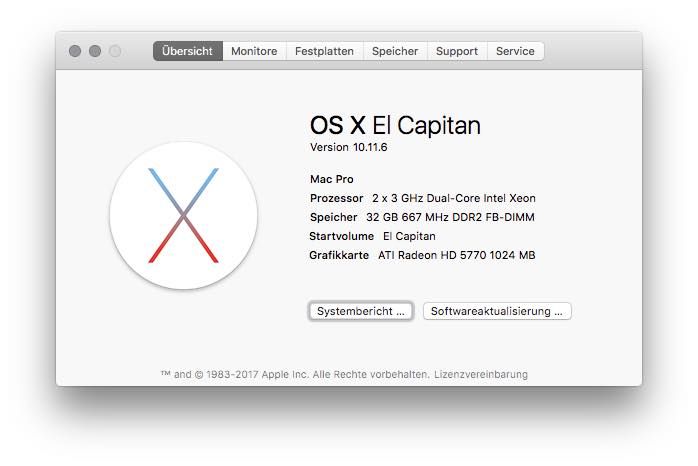Close the About This Mac window

pyautogui.click(x=75, y=51)
